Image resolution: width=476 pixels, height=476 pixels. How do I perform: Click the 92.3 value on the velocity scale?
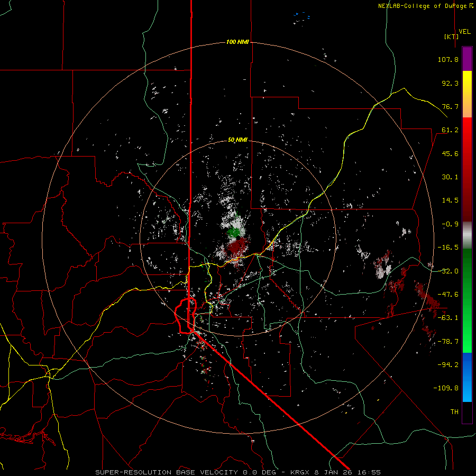(x=450, y=83)
